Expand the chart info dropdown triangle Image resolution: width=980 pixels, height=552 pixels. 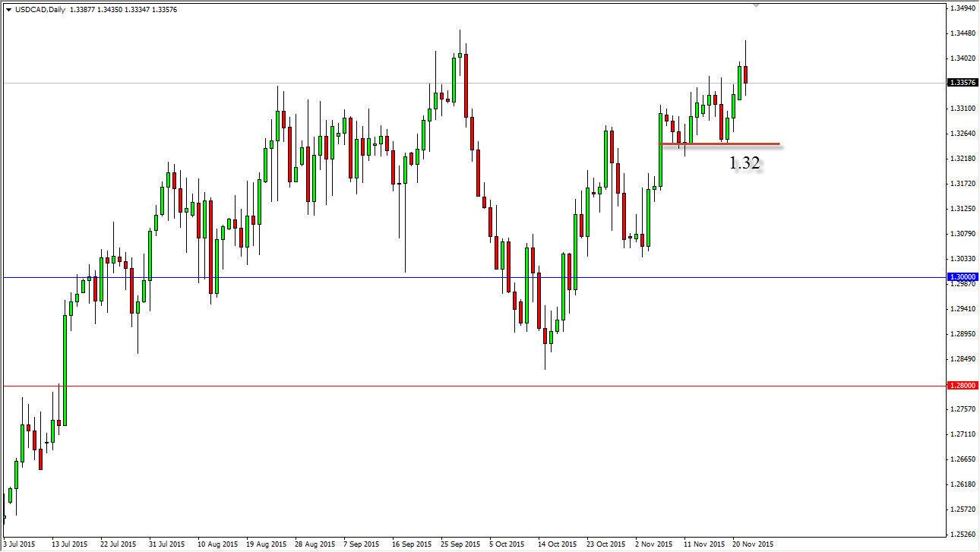pyautogui.click(x=8, y=10)
